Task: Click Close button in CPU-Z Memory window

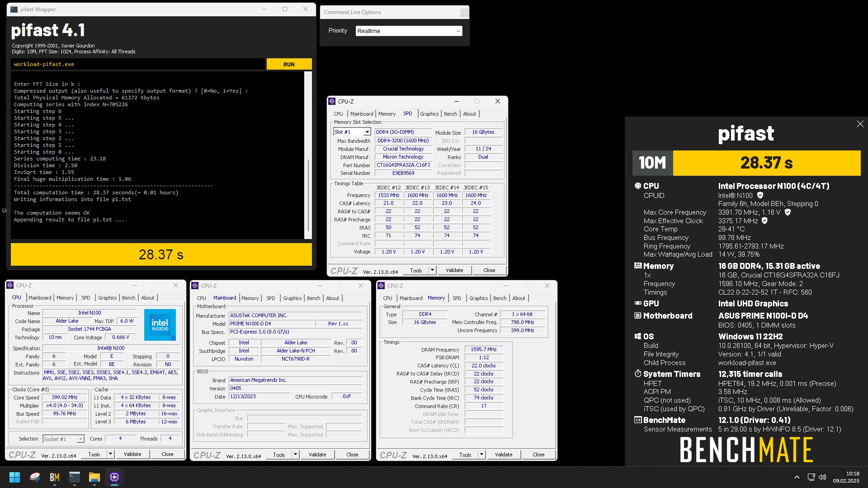Action: (538, 455)
